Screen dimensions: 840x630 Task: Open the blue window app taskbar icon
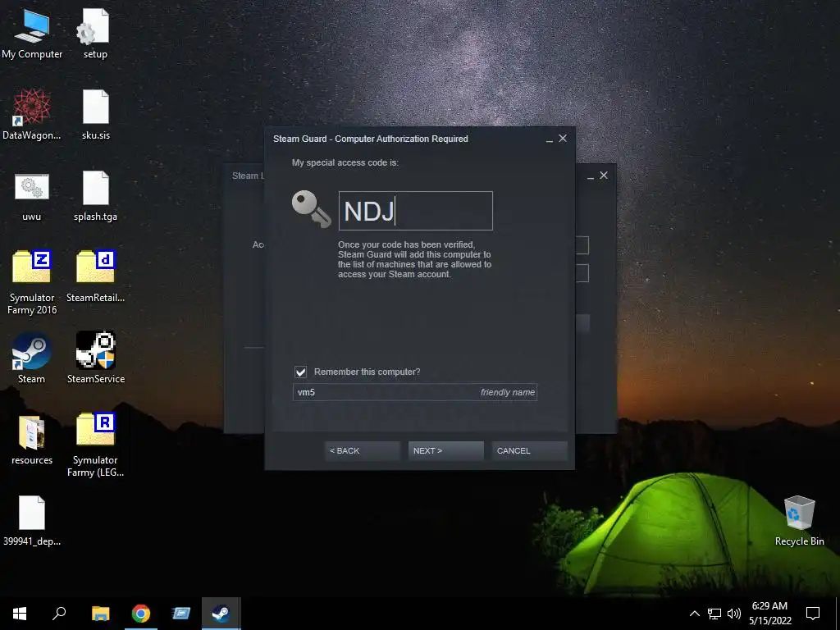(x=181, y=614)
